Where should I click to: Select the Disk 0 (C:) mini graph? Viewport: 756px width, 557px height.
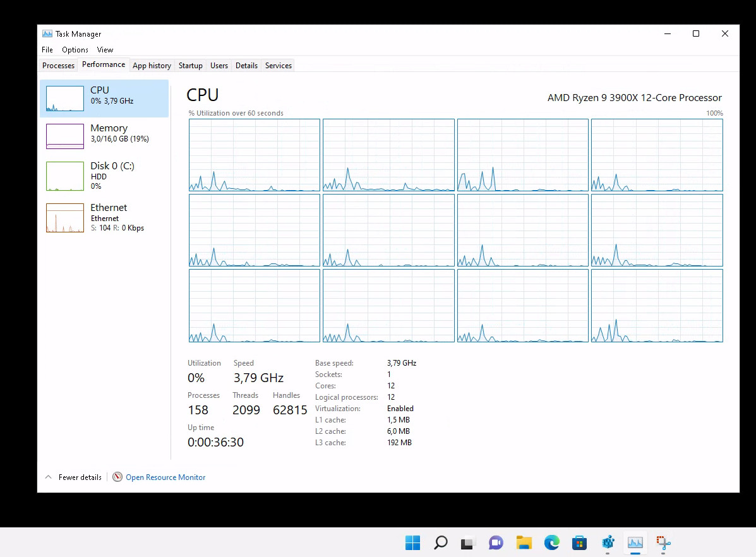(64, 176)
